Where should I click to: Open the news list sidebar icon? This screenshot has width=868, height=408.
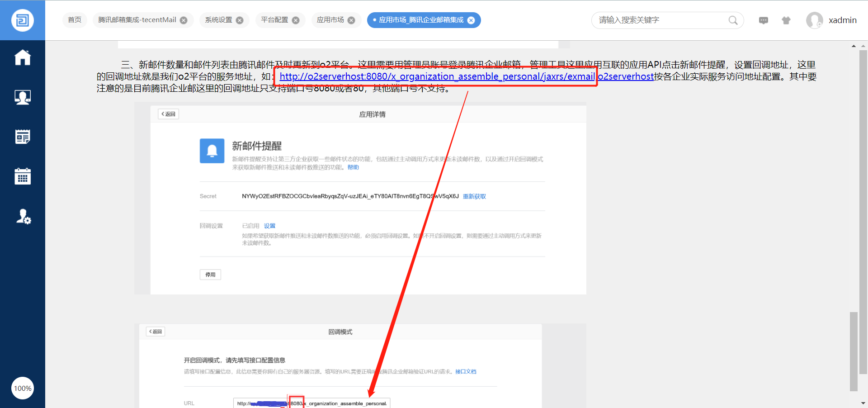(x=23, y=137)
